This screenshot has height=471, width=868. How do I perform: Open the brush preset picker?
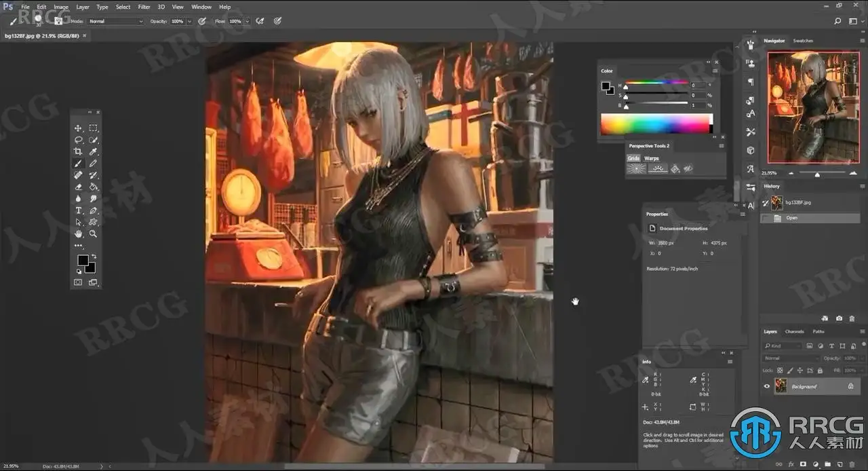pos(40,20)
